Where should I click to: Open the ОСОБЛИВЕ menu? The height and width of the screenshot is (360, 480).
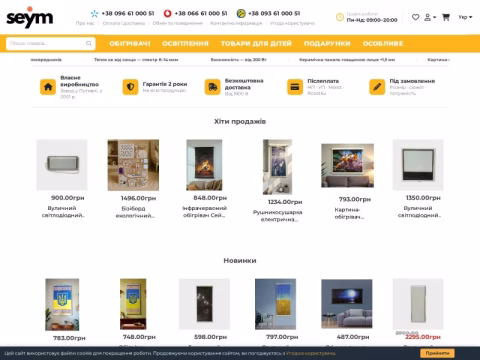383,44
